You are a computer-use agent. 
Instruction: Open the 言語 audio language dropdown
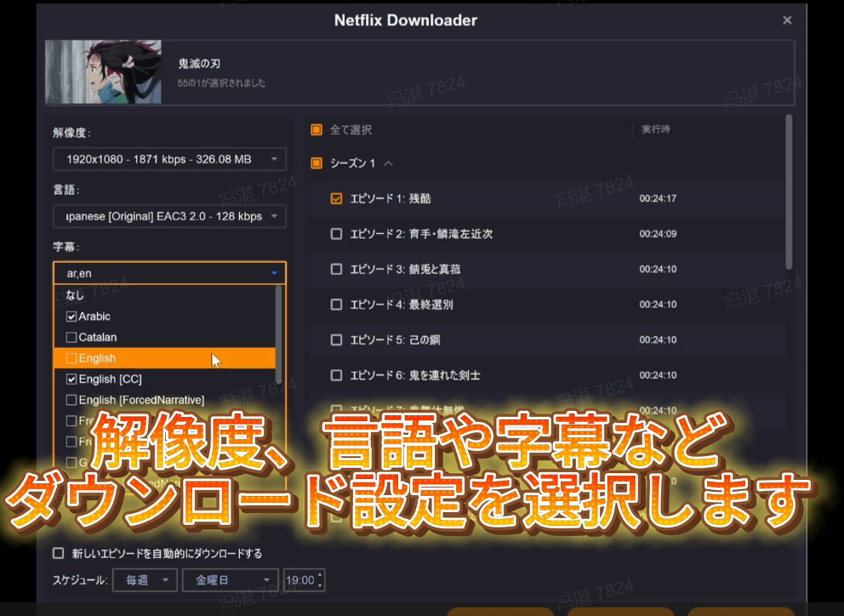[169, 216]
